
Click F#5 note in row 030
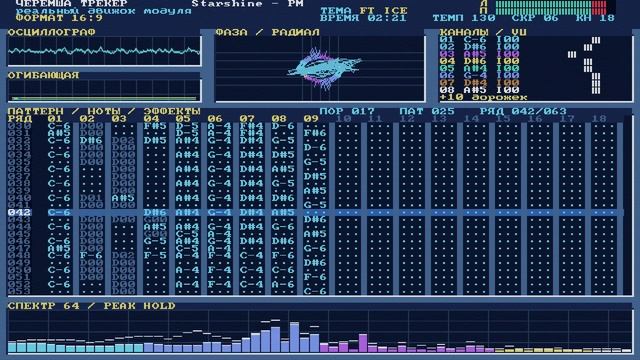[x=155, y=126]
